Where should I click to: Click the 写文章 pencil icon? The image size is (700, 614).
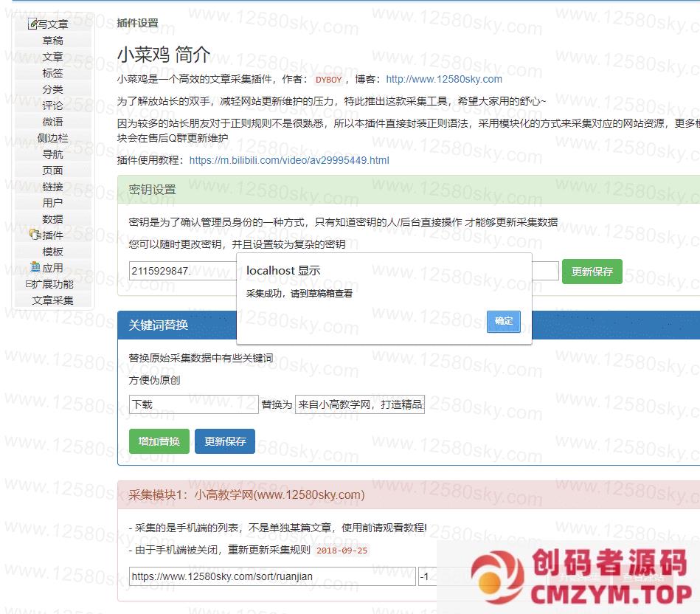click(32, 24)
